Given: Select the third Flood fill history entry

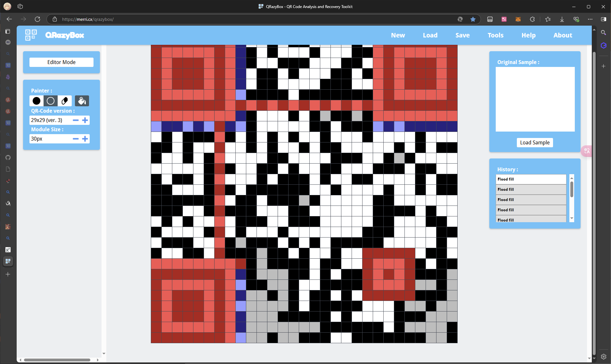Looking at the screenshot, I should [531, 200].
